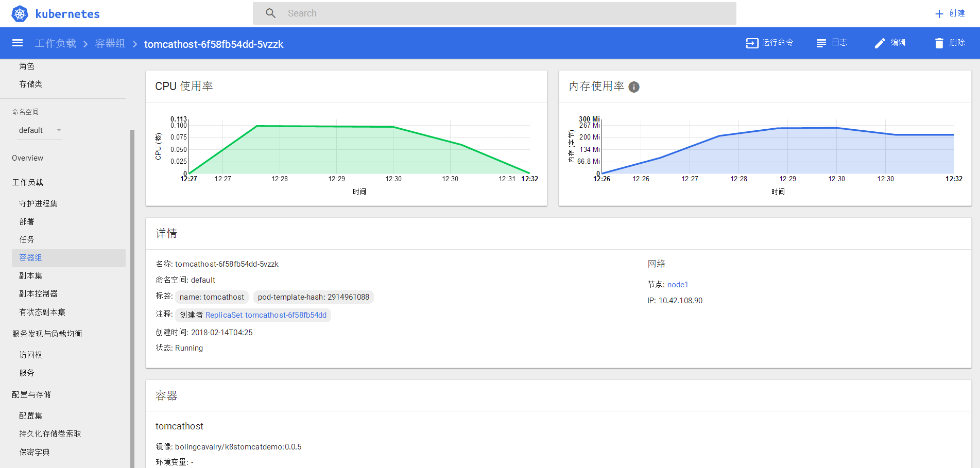This screenshot has width=980, height=468.
Task: Click the name: tomcathost label chip
Action: [x=212, y=297]
